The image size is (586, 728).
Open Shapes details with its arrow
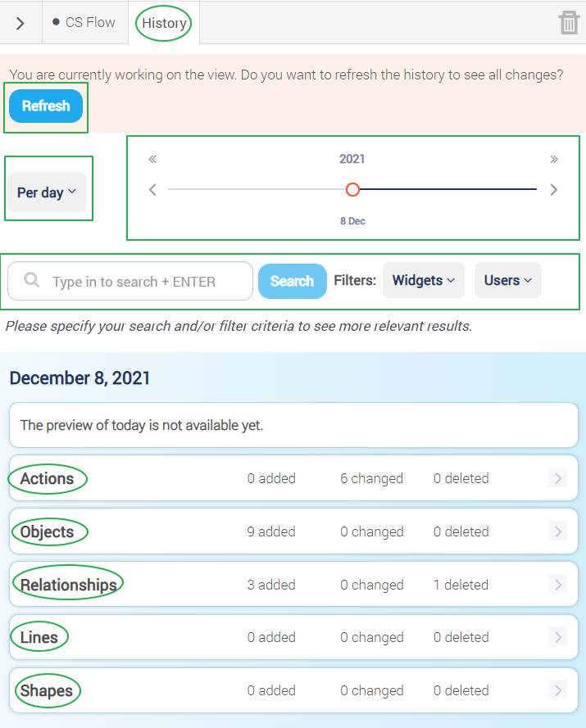pos(558,690)
